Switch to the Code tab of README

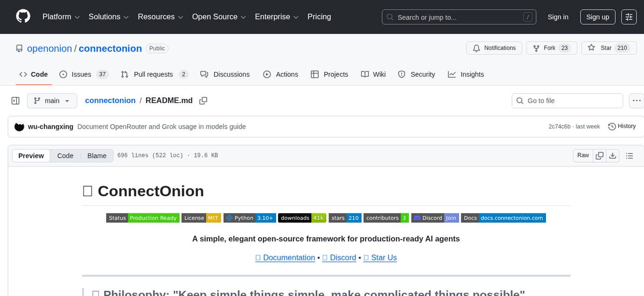click(x=65, y=156)
